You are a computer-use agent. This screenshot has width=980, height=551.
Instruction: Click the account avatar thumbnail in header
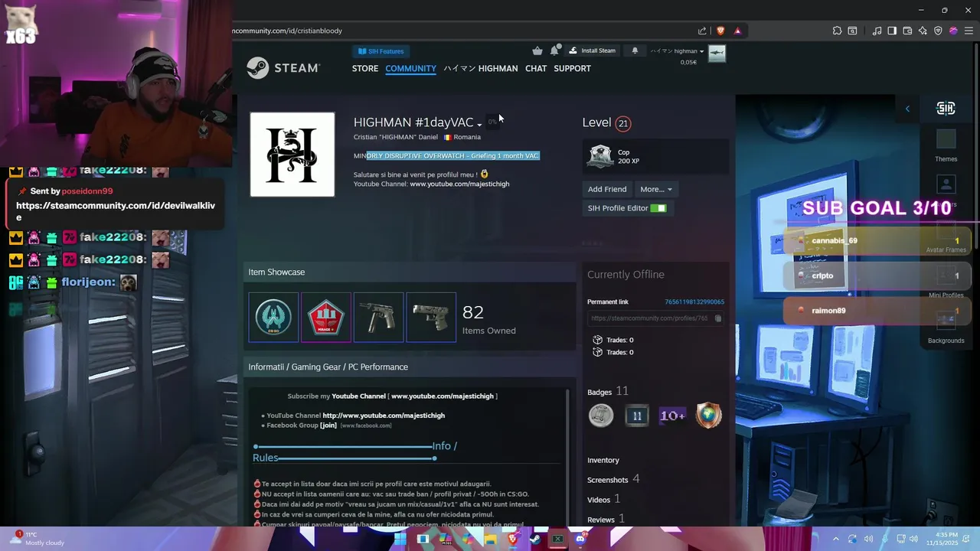(x=717, y=54)
